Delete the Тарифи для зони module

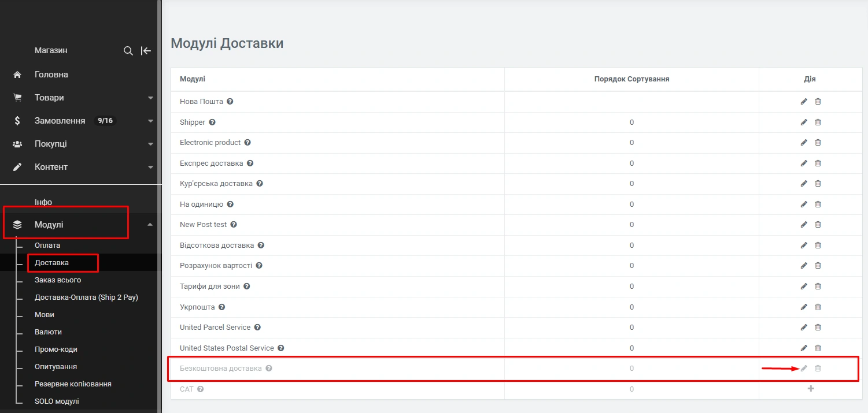(x=818, y=287)
